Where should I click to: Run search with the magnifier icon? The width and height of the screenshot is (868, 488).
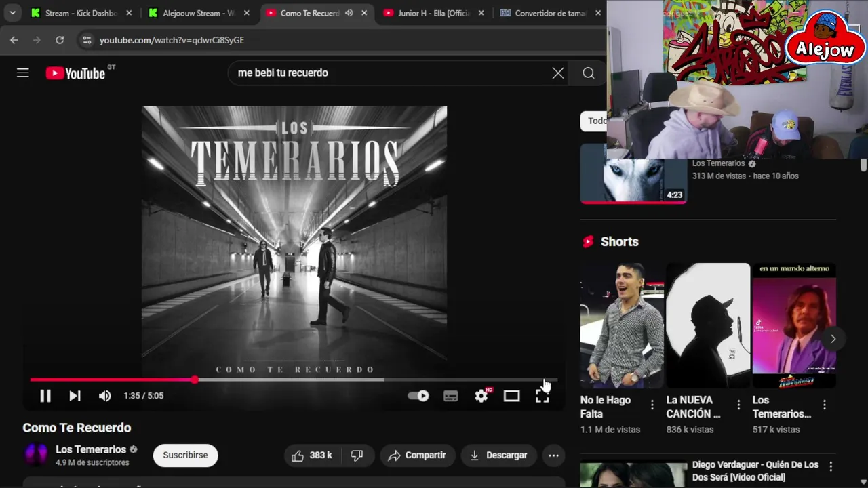click(589, 73)
